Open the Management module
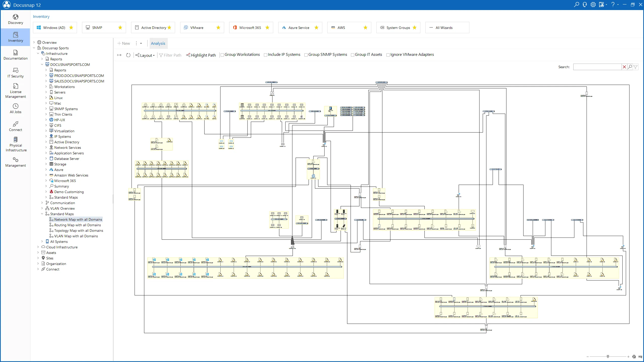 (x=15, y=162)
